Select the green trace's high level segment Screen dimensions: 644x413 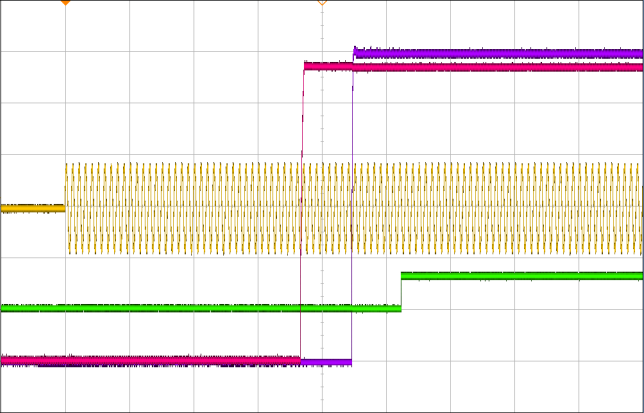pyautogui.click(x=520, y=275)
